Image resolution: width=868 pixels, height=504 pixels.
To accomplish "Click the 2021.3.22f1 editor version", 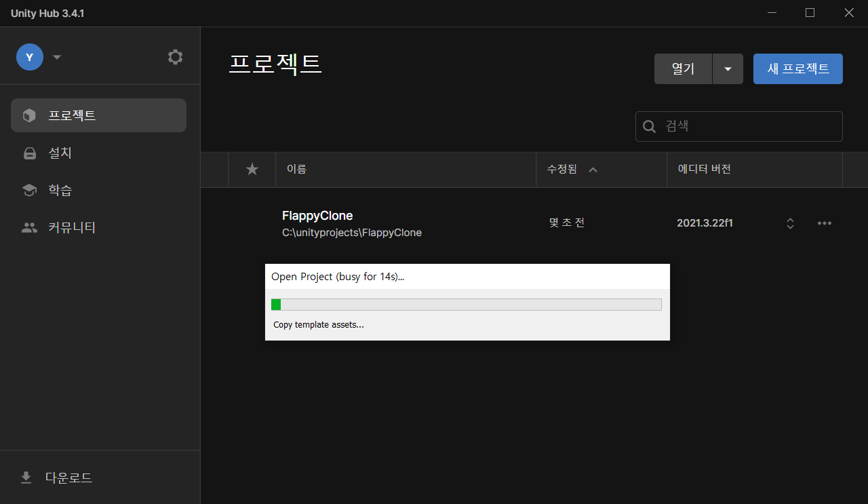I will click(705, 223).
